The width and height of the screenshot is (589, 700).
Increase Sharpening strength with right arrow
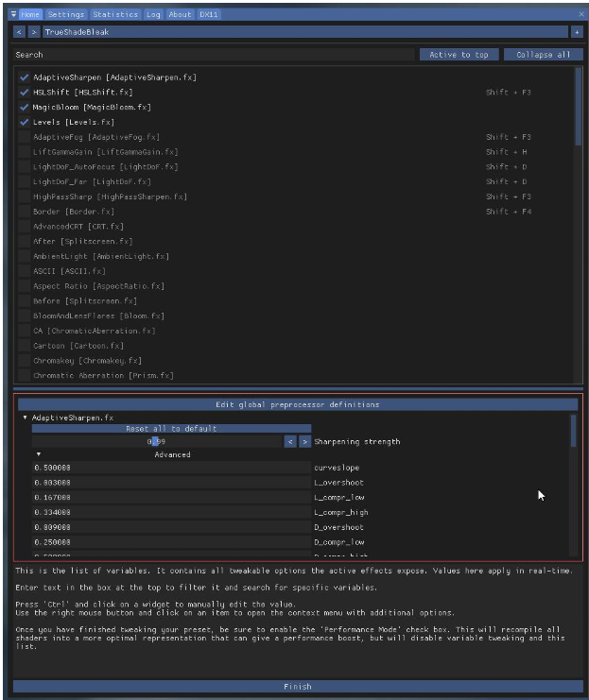[304, 441]
